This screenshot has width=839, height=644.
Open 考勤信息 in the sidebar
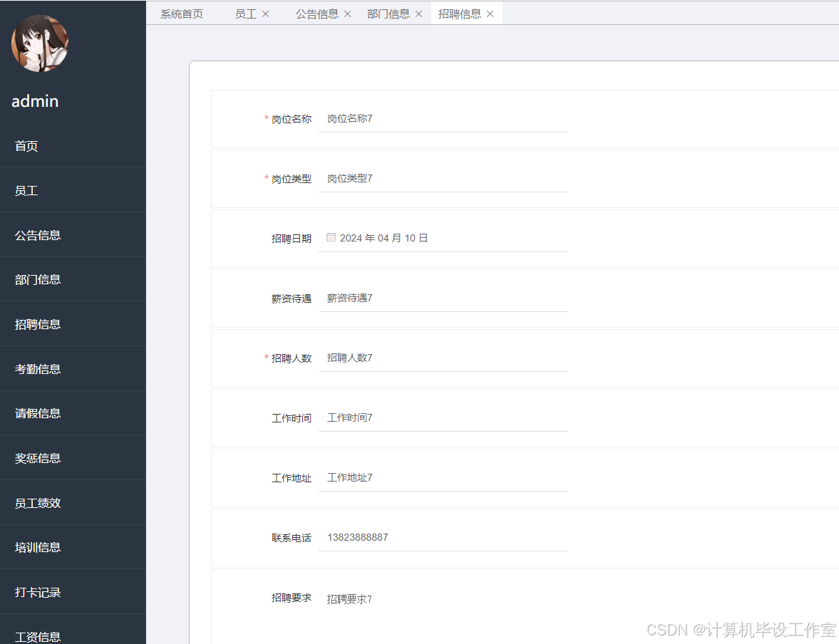tap(73, 368)
